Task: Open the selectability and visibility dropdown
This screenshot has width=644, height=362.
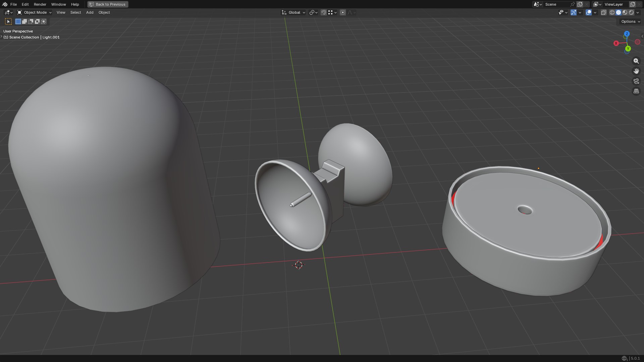Action: 563,12
